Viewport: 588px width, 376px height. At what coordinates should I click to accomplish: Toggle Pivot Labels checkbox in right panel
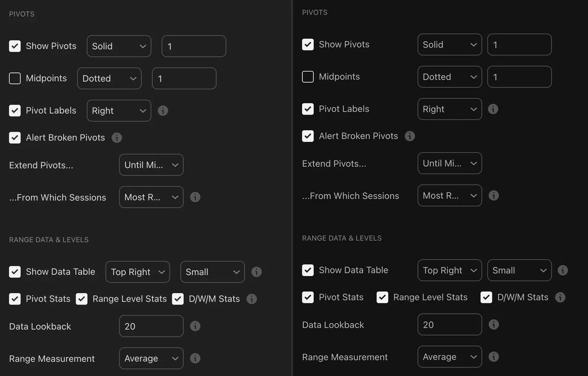(x=308, y=109)
